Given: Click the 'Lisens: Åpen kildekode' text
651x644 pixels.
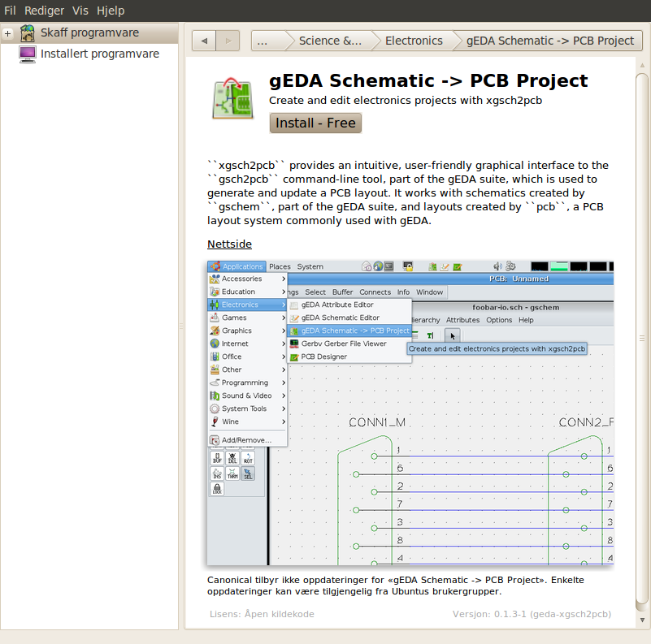Looking at the screenshot, I should click(x=262, y=614).
